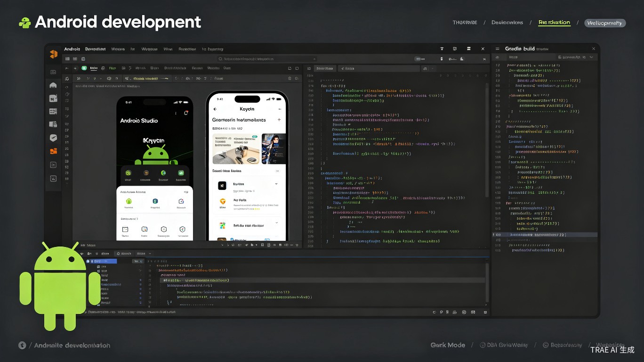Viewport: 644px width, 362px height.
Task: Tap the plus icon in light phone header
Action: 279,120
